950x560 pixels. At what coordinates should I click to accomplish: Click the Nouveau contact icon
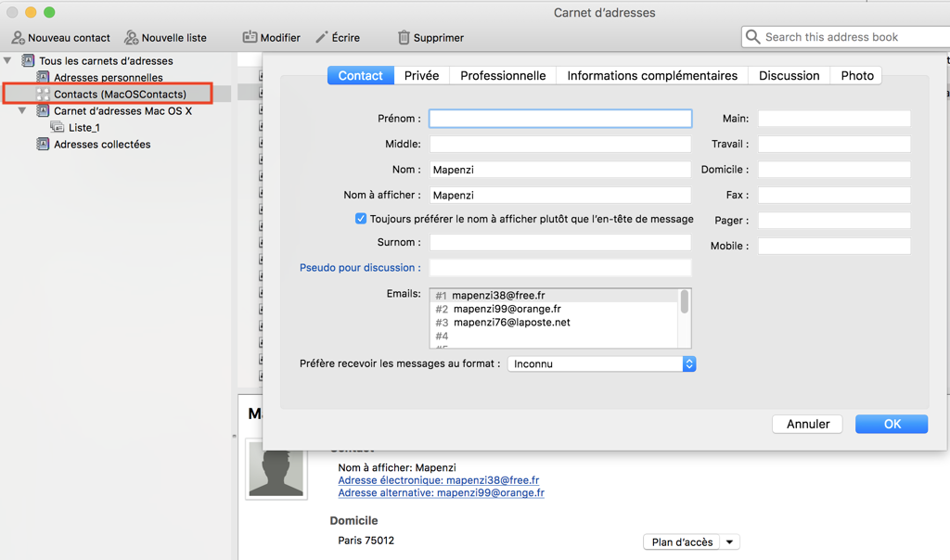coord(18,38)
